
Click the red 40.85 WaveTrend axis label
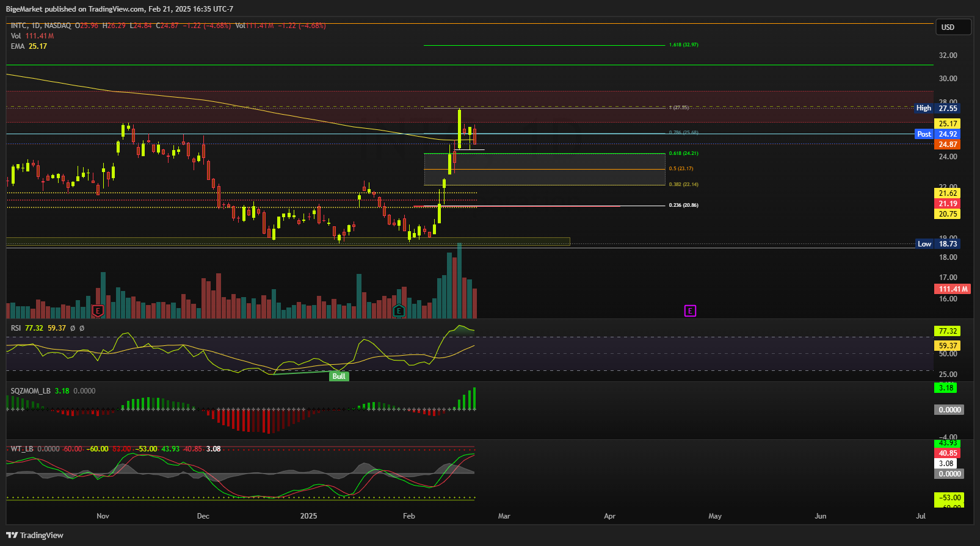coord(948,453)
